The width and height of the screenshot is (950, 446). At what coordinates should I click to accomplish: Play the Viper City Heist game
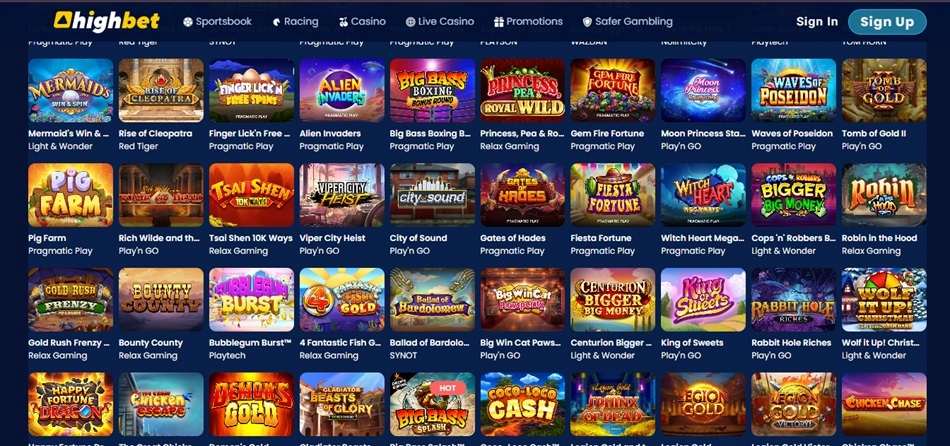pos(342,195)
